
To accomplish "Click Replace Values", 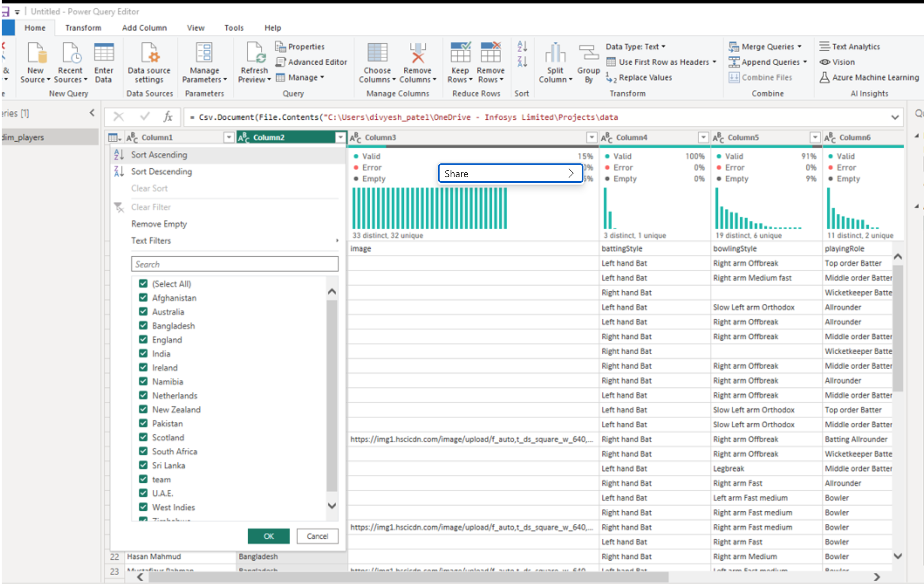I will 639,77.
